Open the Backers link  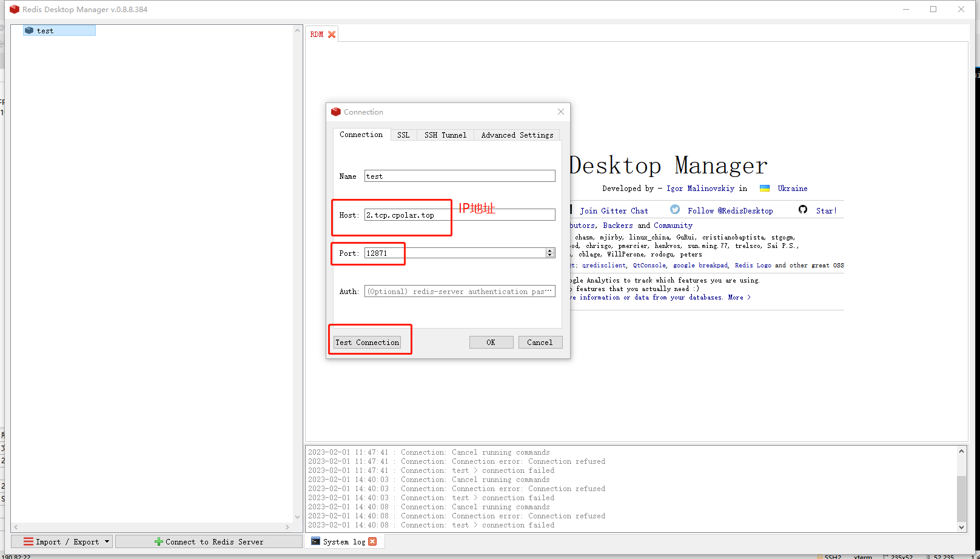coord(617,226)
